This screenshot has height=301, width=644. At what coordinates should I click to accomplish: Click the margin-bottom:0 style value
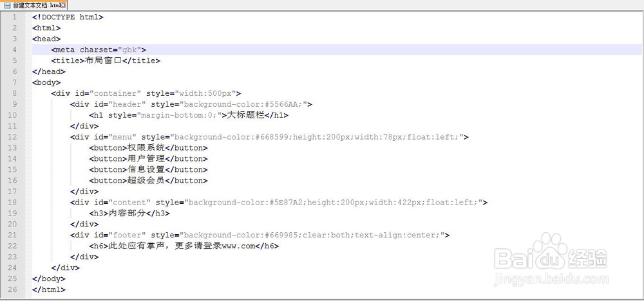179,115
